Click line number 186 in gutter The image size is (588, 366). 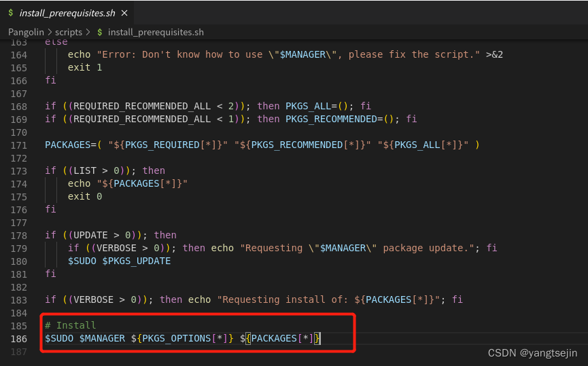(19, 339)
